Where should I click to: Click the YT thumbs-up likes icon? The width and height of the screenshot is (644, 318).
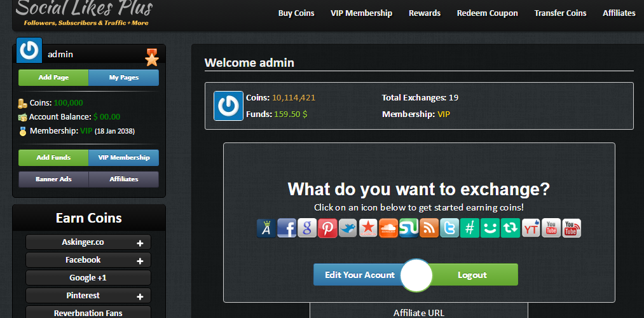(x=531, y=228)
